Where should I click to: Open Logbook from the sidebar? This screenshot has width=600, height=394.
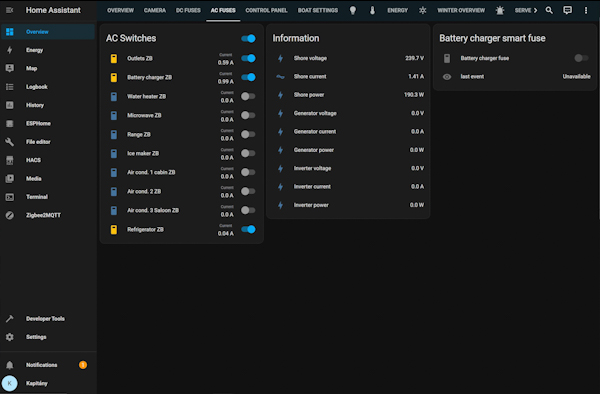[48, 87]
